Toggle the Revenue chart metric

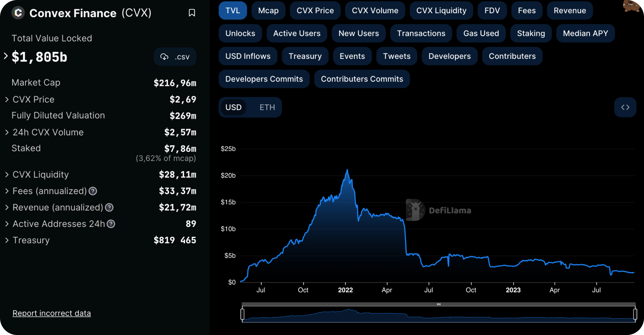(x=570, y=11)
